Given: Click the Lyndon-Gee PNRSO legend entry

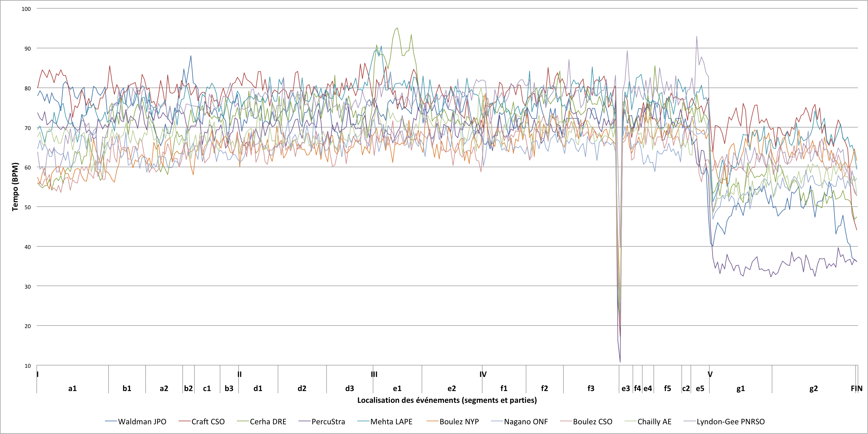Looking at the screenshot, I should pyautogui.click(x=730, y=422).
